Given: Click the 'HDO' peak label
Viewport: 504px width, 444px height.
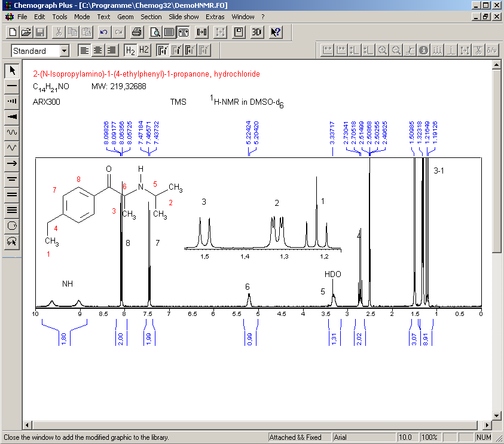Looking at the screenshot, I should [332, 274].
